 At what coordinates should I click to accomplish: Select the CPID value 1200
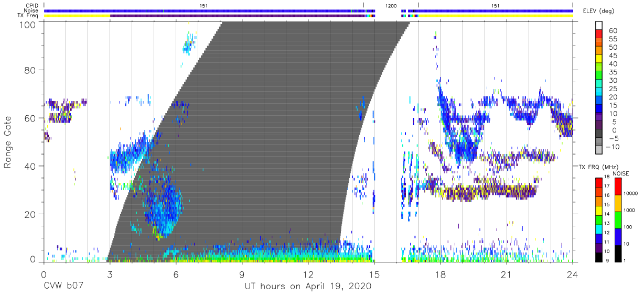[x=391, y=5]
